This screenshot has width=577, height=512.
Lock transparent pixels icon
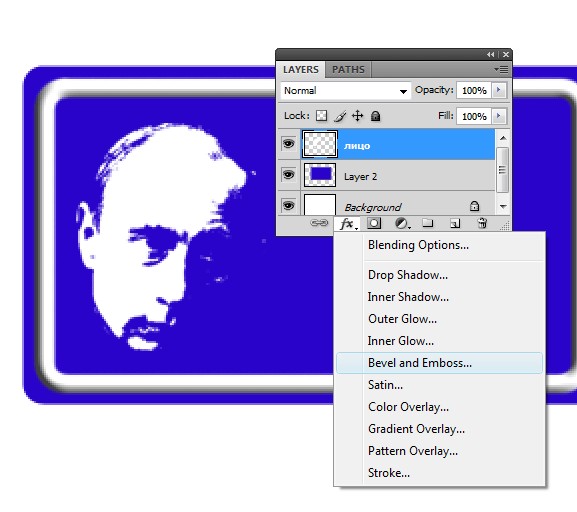(322, 116)
